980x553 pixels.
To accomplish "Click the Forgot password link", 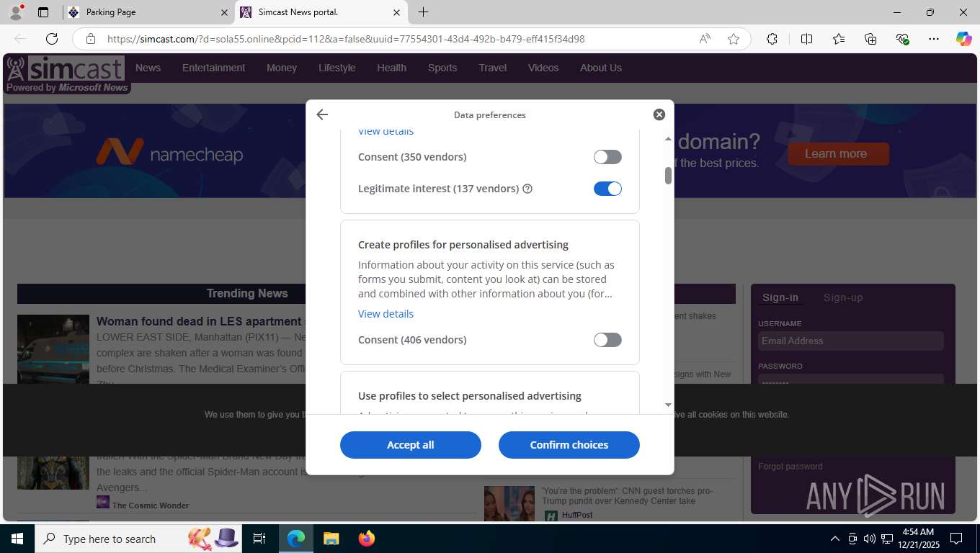I will pos(790,467).
